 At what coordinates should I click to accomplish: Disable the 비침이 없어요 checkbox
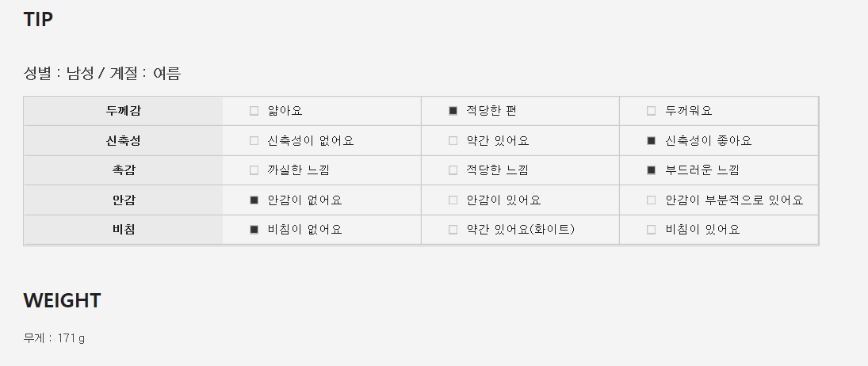(x=254, y=230)
